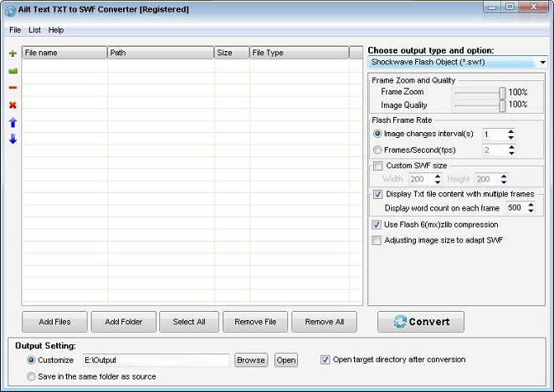Click the Add Folder button
554x392 pixels.
pyautogui.click(x=124, y=322)
